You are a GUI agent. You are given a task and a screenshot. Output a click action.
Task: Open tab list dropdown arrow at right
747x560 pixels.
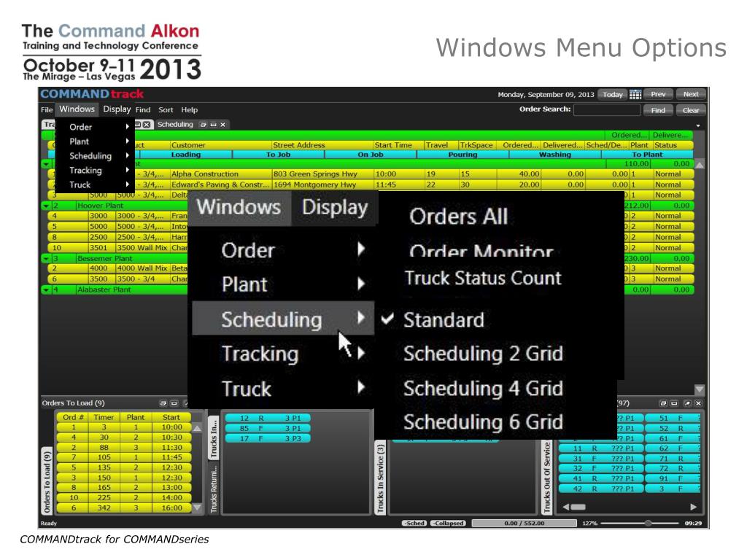[698, 125]
